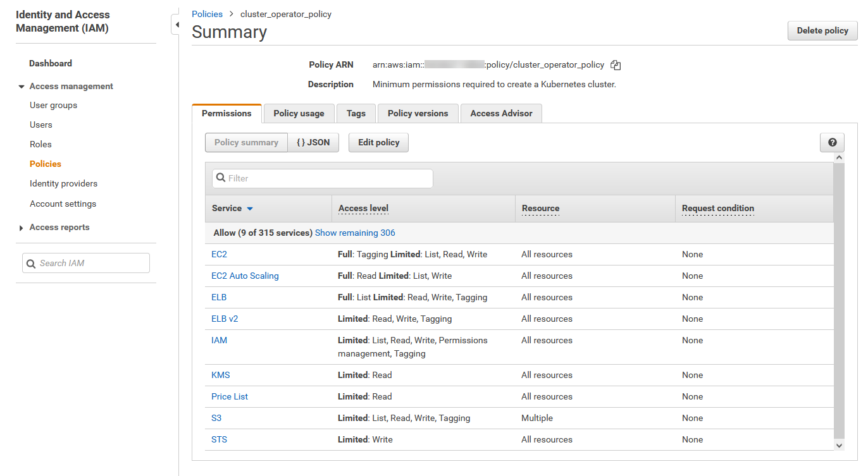Focus the Filter input field
Screen dimensions: 868x476
[323, 178]
